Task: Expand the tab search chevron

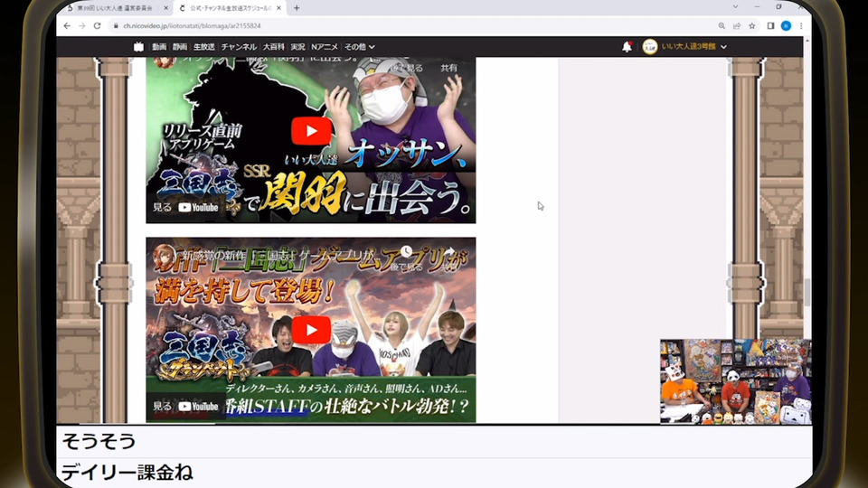Action: coord(735,7)
